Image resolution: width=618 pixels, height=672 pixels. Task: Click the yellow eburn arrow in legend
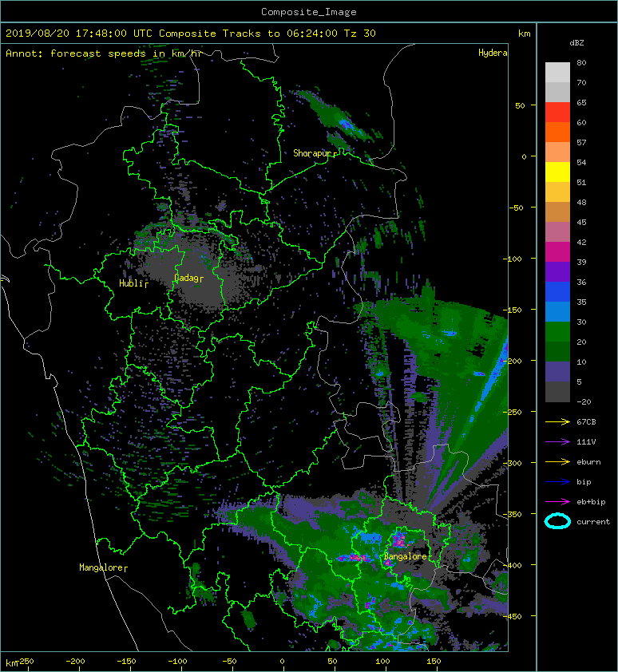tap(557, 462)
